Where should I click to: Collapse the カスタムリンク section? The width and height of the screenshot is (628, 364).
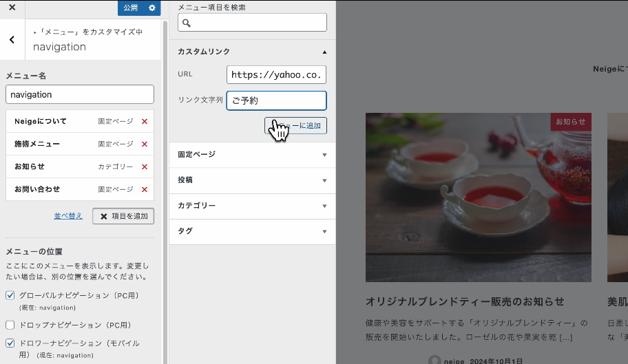click(252, 52)
